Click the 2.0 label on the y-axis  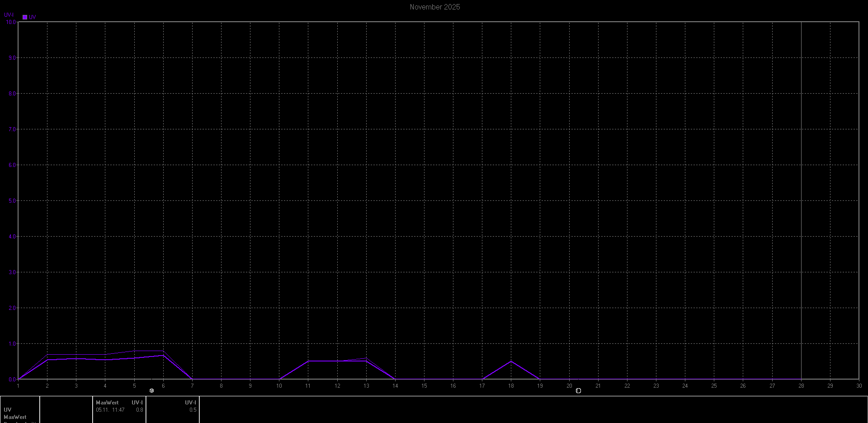(x=12, y=308)
